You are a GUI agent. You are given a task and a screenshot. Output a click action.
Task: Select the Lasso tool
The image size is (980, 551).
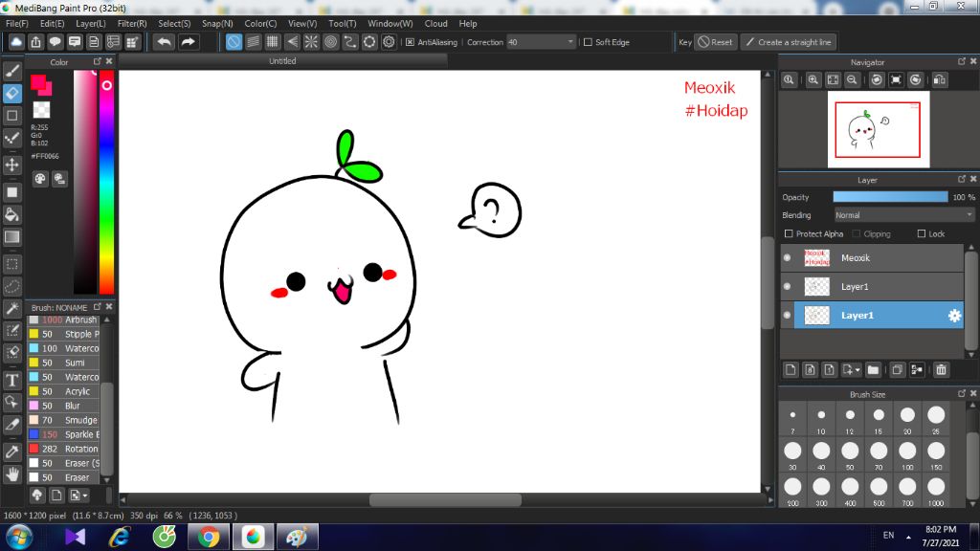coord(11,286)
